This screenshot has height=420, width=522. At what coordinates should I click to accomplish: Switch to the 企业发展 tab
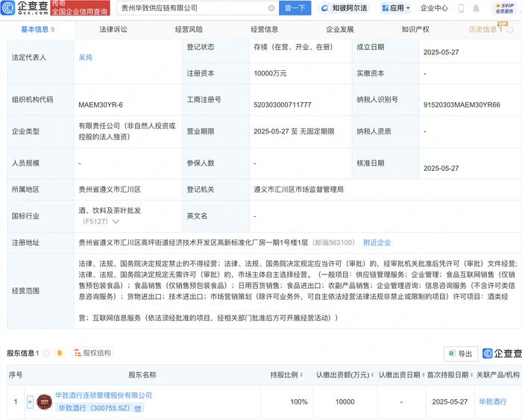[x=340, y=30]
